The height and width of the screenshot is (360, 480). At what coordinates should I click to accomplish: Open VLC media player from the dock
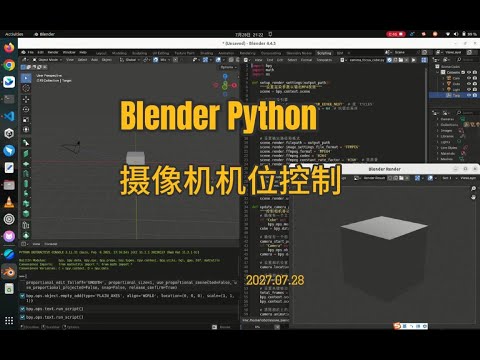(x=9, y=202)
